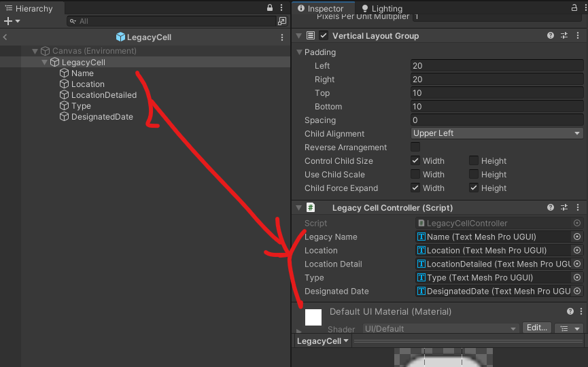Collapse the Padding foldout
The height and width of the screenshot is (367, 588).
(x=299, y=52)
